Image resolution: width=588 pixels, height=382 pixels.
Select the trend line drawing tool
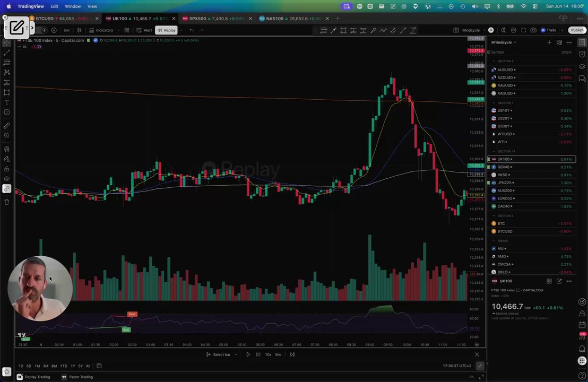pyautogui.click(x=7, y=53)
